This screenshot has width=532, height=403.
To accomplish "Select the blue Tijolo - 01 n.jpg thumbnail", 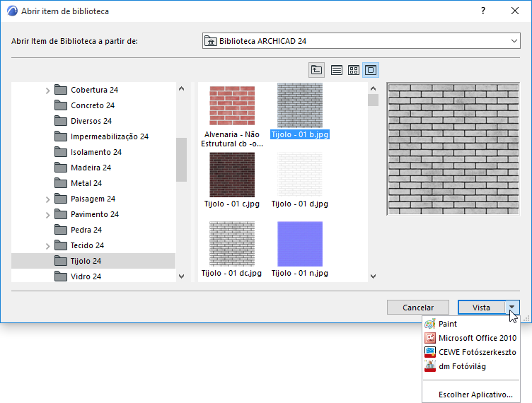I will point(300,244).
